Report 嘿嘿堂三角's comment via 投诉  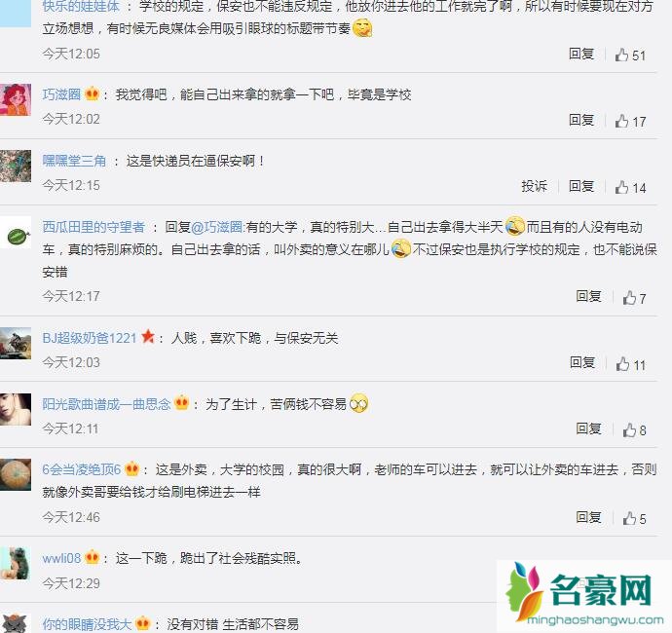tap(534, 186)
